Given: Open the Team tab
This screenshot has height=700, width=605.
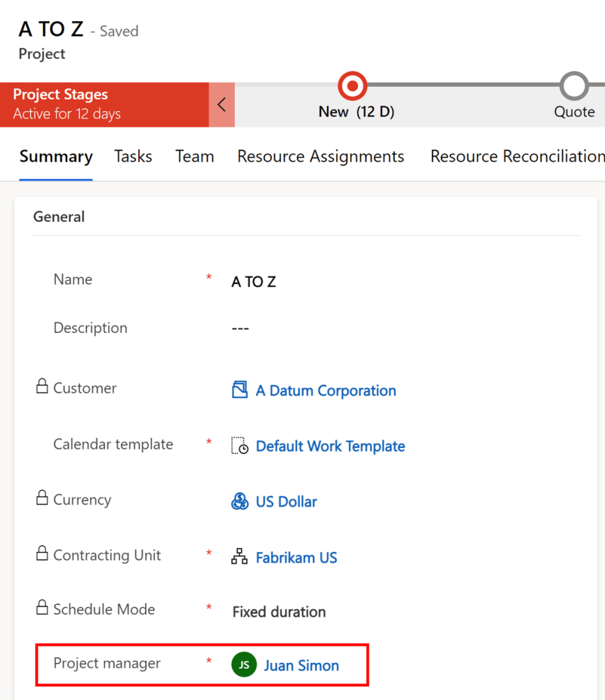Looking at the screenshot, I should (x=194, y=156).
